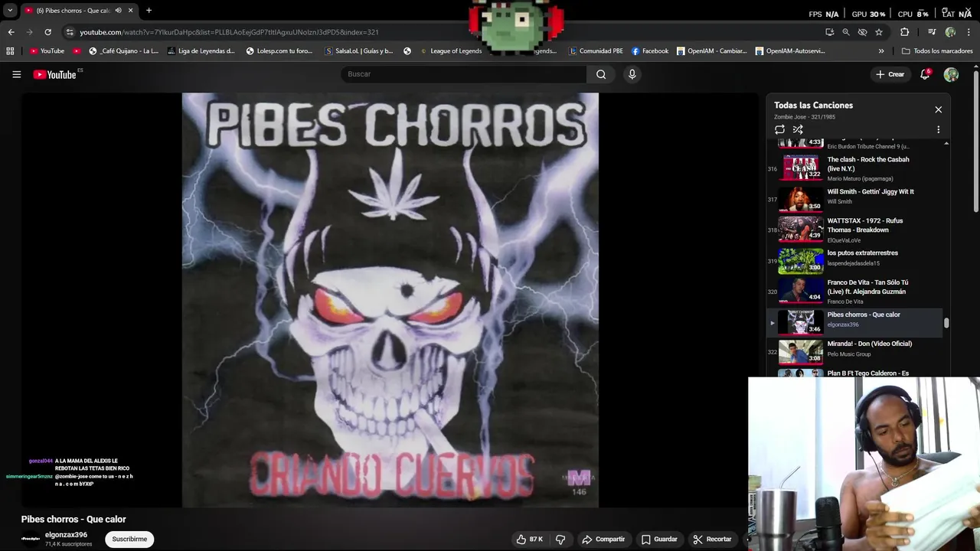
Task: Dislike the video
Action: (560, 540)
